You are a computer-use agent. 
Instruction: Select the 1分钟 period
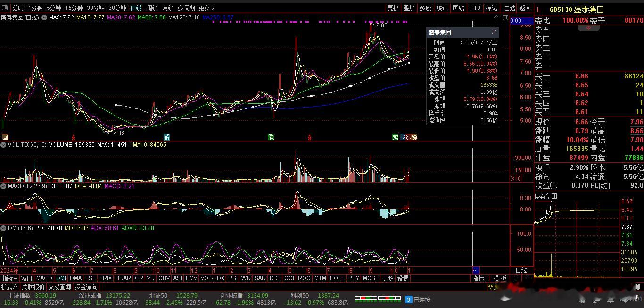[35, 8]
